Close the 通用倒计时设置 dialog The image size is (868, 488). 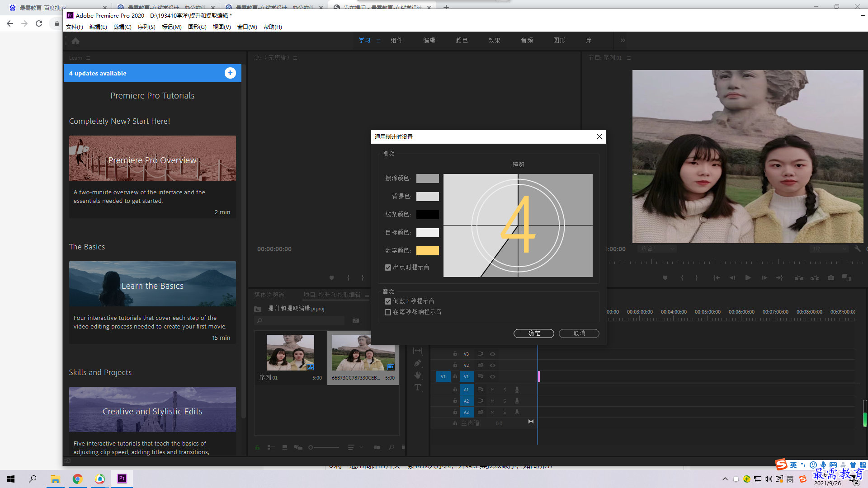[x=599, y=136]
